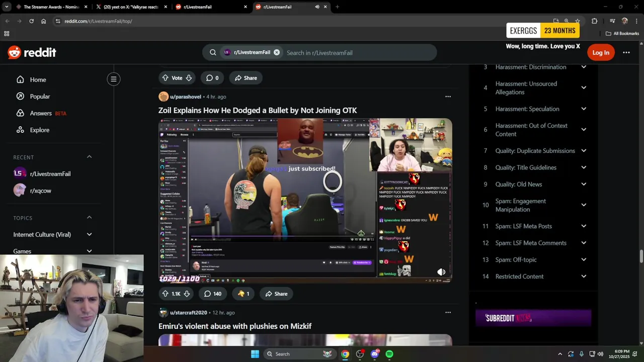
Task: Upvote the Zoil post with 1.1K
Action: 165,294
